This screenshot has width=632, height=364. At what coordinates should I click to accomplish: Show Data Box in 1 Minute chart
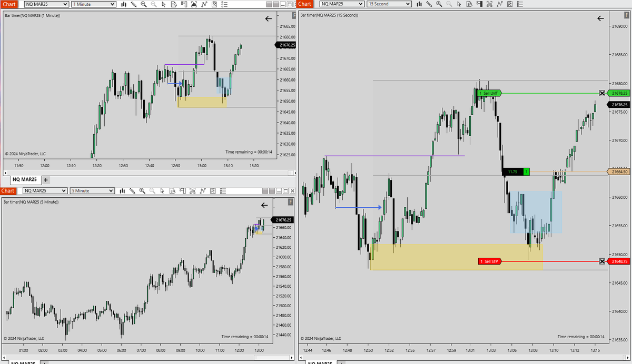tap(174, 4)
